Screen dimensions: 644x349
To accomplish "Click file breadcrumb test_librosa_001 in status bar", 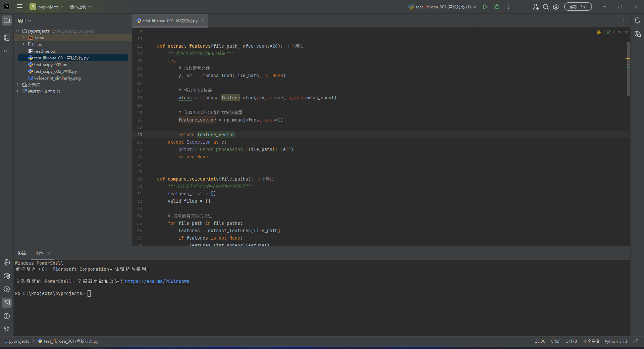I will [x=68, y=341].
